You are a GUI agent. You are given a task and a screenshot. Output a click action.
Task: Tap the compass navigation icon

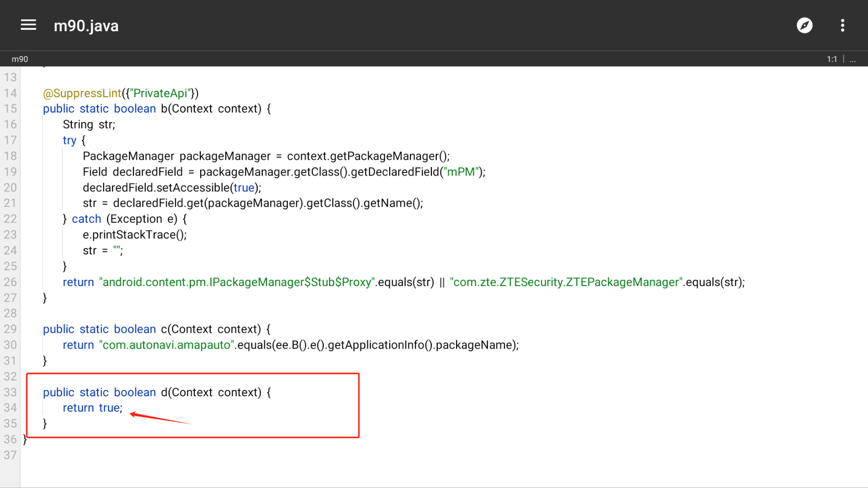coord(804,25)
